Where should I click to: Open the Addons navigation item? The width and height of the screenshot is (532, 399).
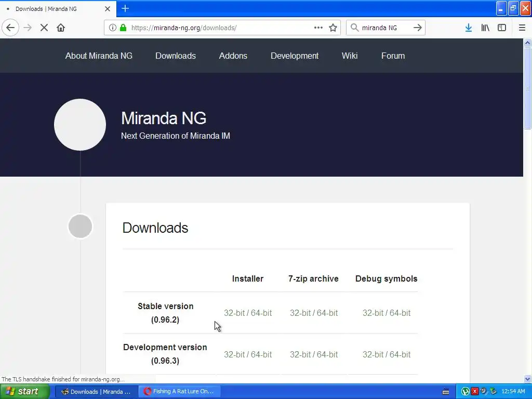pos(233,56)
